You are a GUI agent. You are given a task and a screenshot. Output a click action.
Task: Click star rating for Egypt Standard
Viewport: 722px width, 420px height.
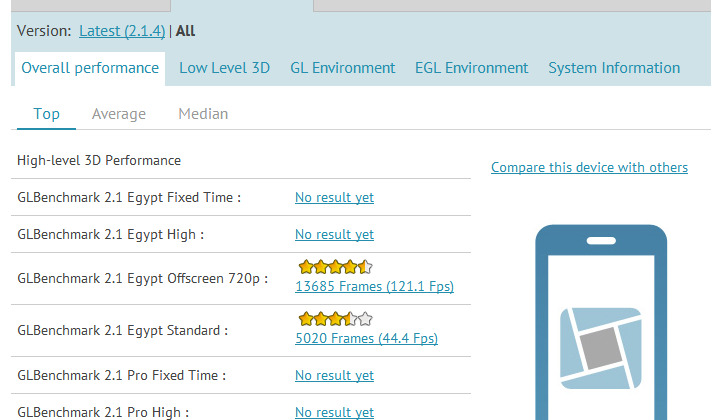coord(334,319)
